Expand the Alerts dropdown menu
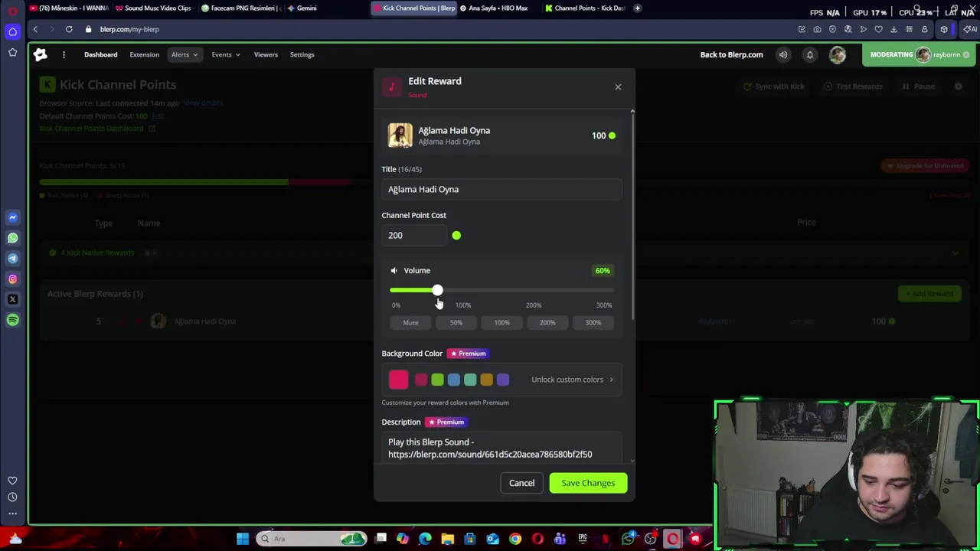Viewport: 980px width, 551px height. (184, 54)
